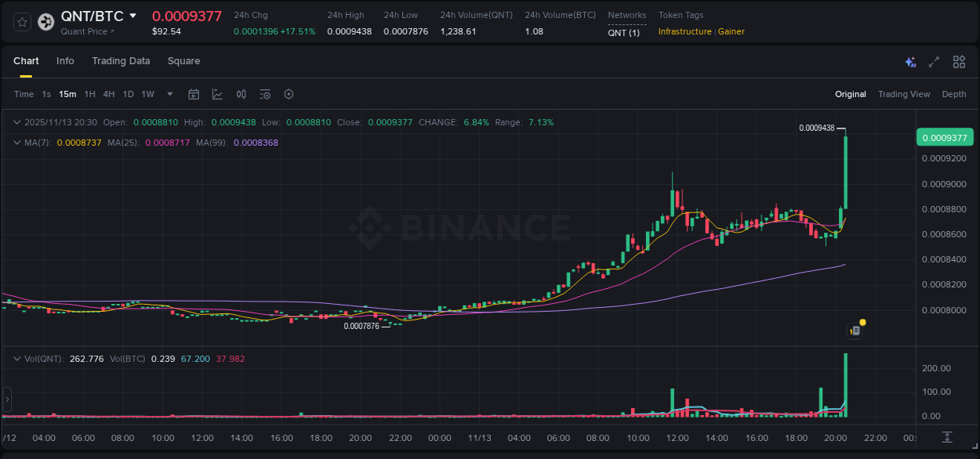The height and width of the screenshot is (459, 980).
Task: Click the Binance AI assistant icon
Action: (x=909, y=61)
